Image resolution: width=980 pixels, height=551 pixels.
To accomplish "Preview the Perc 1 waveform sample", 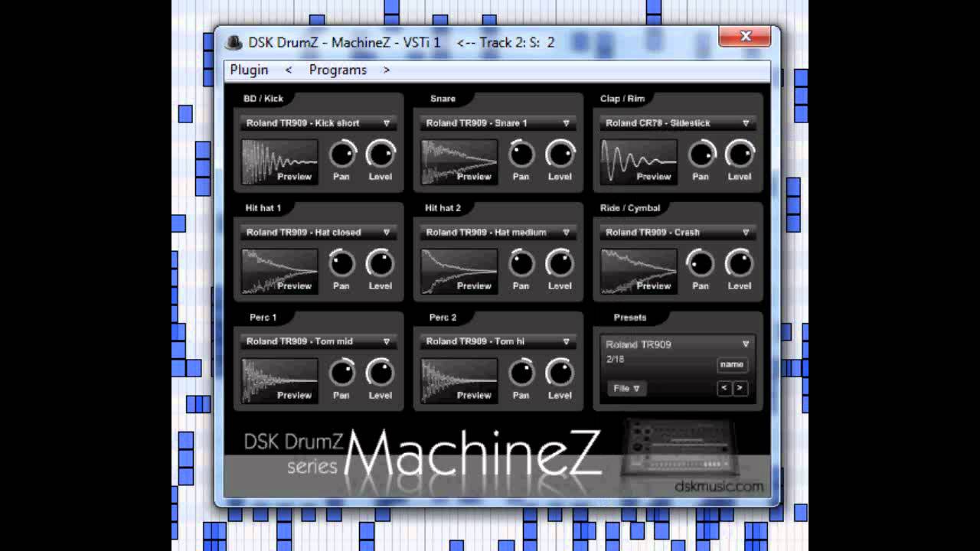I will pos(279,381).
